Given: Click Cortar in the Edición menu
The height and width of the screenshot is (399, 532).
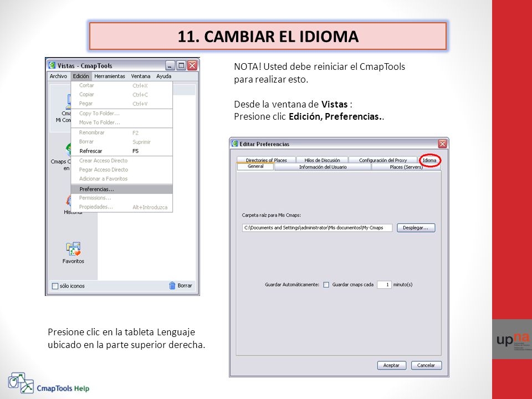Looking at the screenshot, I should [122, 85].
